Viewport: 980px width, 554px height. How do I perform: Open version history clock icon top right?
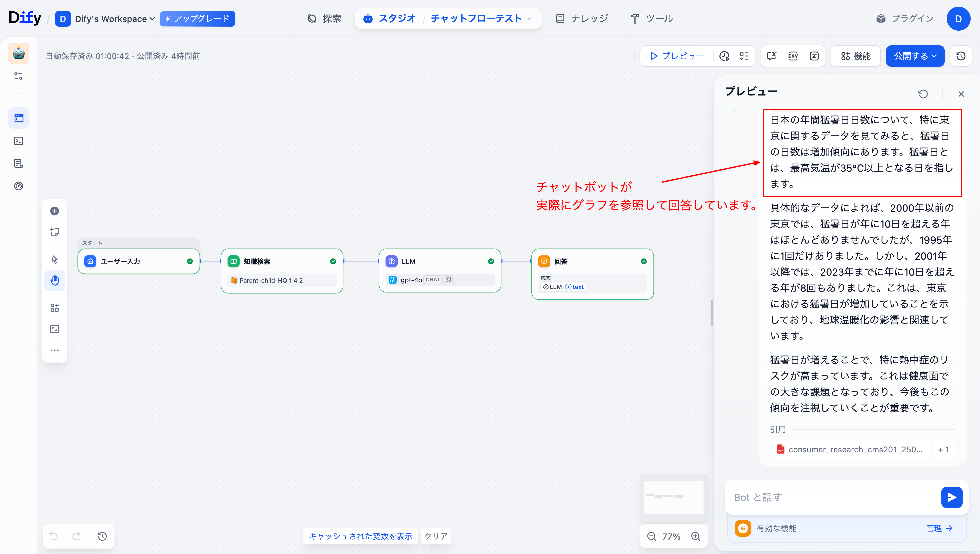pyautogui.click(x=961, y=56)
